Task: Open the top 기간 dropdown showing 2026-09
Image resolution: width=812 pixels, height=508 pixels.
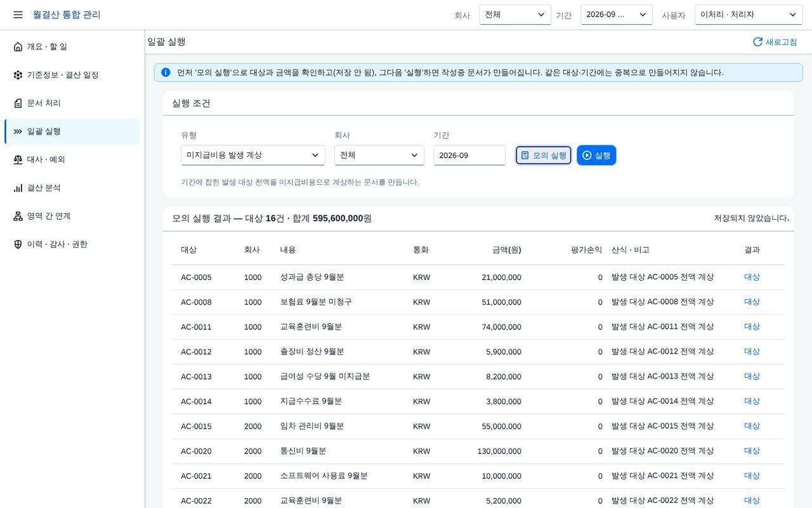Action: pos(617,15)
